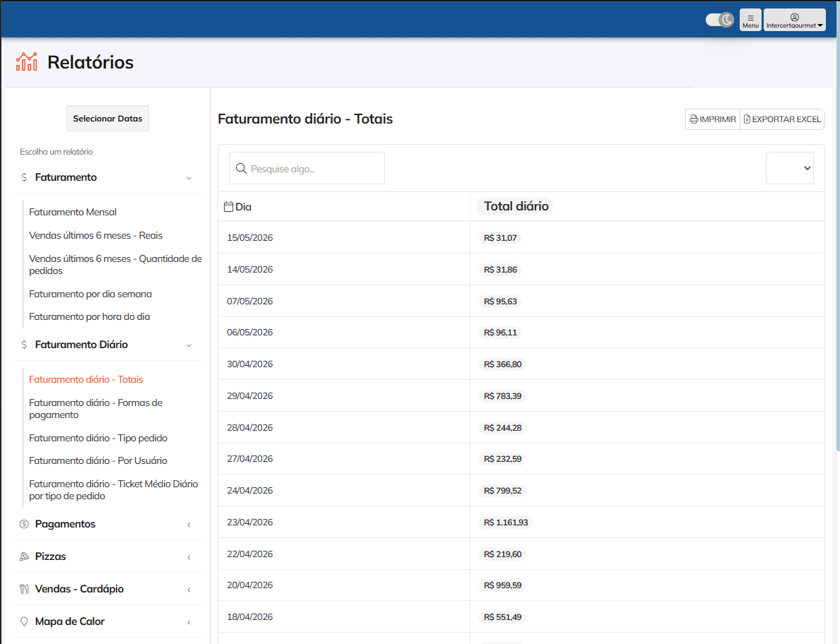Click date cell 06/05/2026
840x644 pixels.
tap(249, 333)
